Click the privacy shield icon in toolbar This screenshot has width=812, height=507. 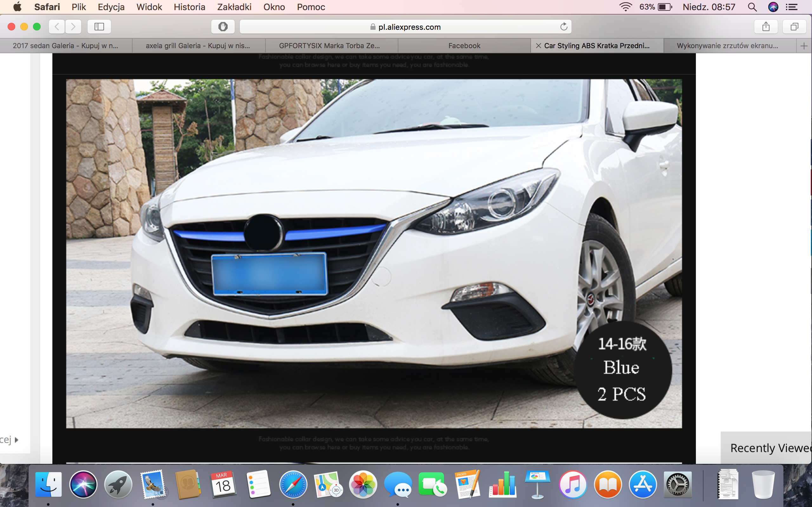pos(223,27)
